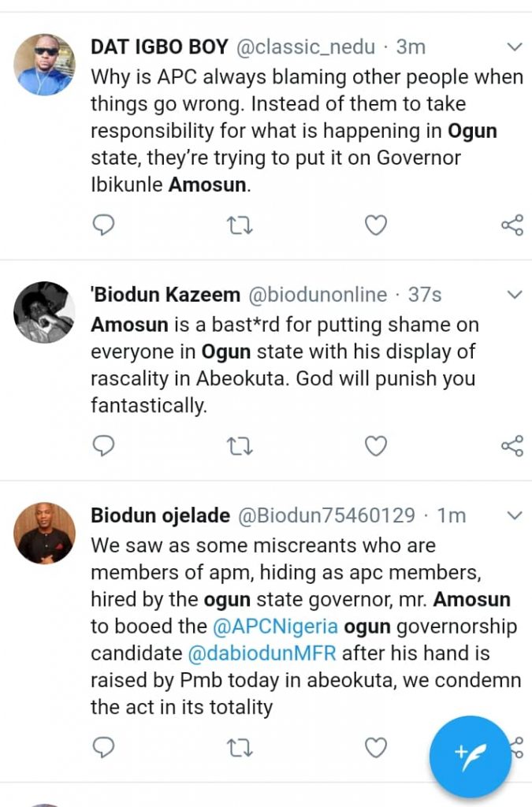This screenshot has height=807, width=532.
Task: Retweet DAT IGBO BOY's tweet
Action: coord(240,226)
